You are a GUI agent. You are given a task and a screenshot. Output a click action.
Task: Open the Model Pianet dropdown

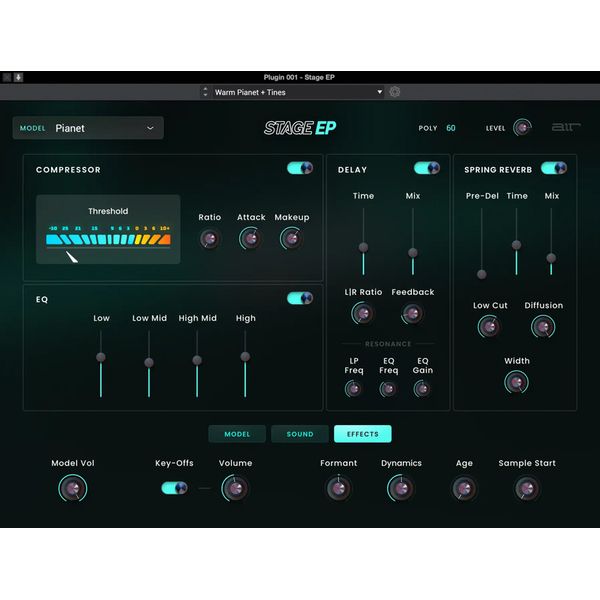point(88,128)
